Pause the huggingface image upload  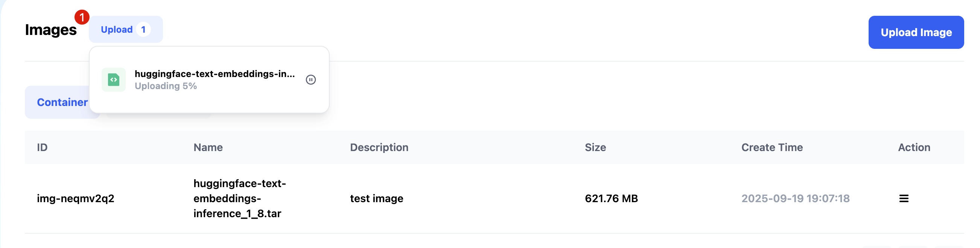click(310, 80)
